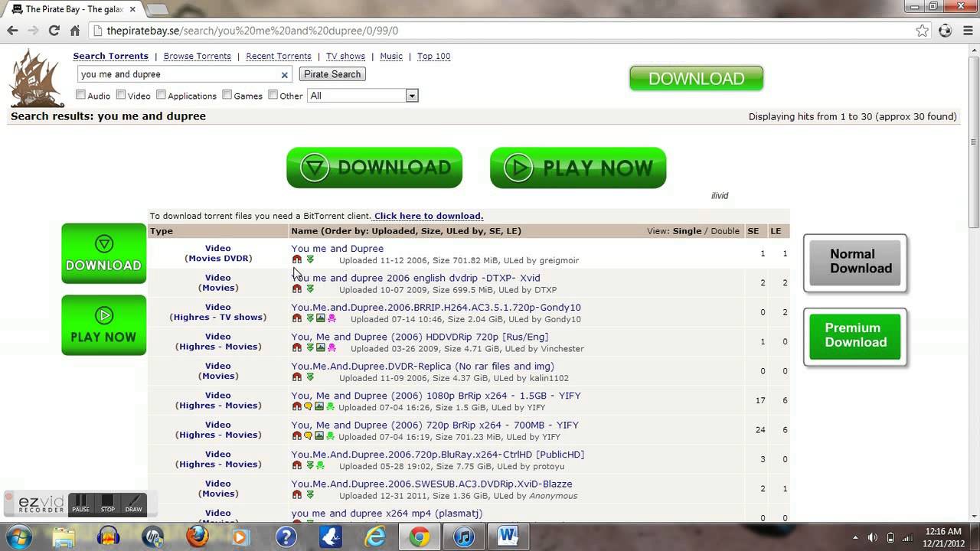Open the Search Torrents tab
Screen dimensions: 980x551
[111, 56]
